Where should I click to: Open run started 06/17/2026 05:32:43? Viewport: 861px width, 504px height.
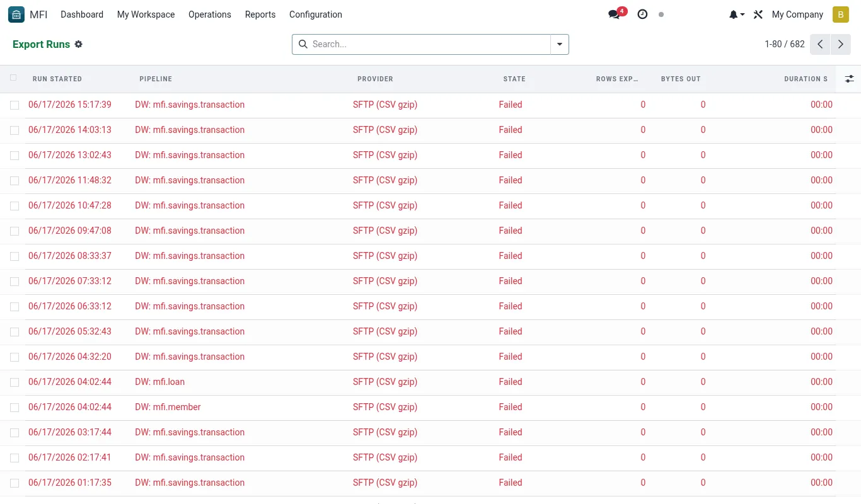[x=70, y=331]
